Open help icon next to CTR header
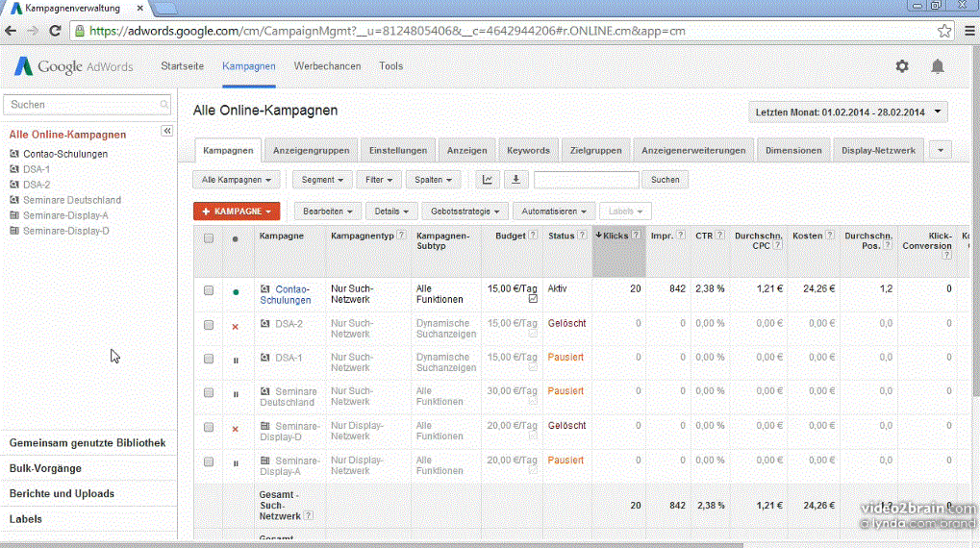The width and height of the screenshot is (980, 548). [x=720, y=236]
